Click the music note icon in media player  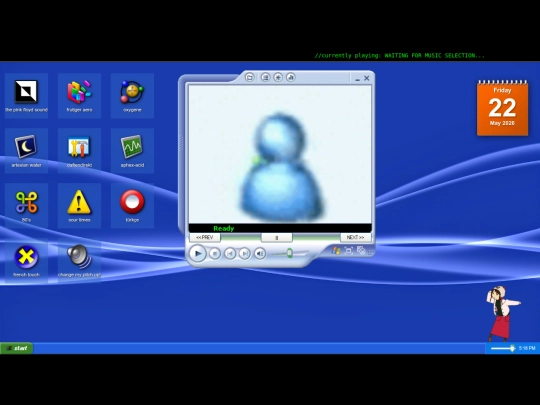coord(291,77)
